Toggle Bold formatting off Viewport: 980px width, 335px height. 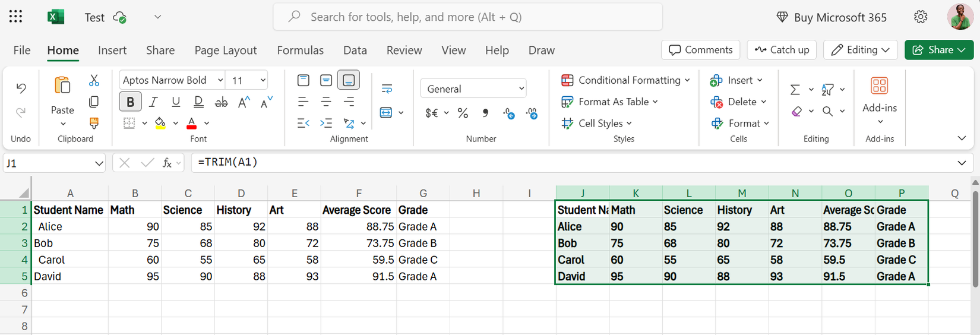tap(130, 102)
